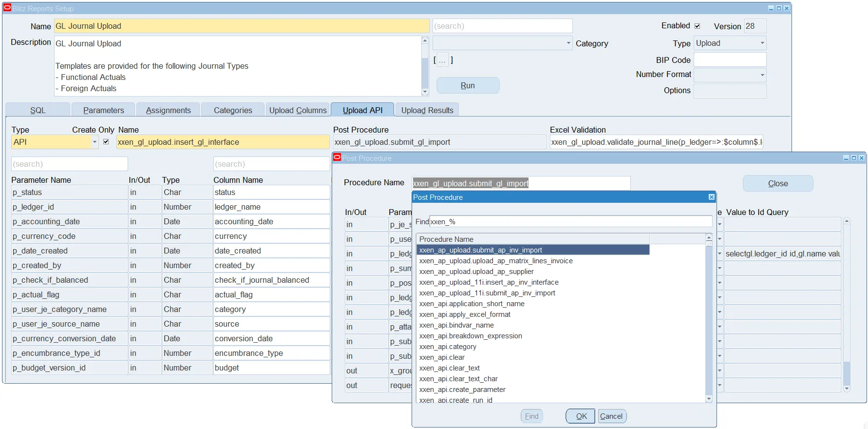Click down arrow of Procedure Name list scrollbar
868x429 pixels.
(x=709, y=399)
